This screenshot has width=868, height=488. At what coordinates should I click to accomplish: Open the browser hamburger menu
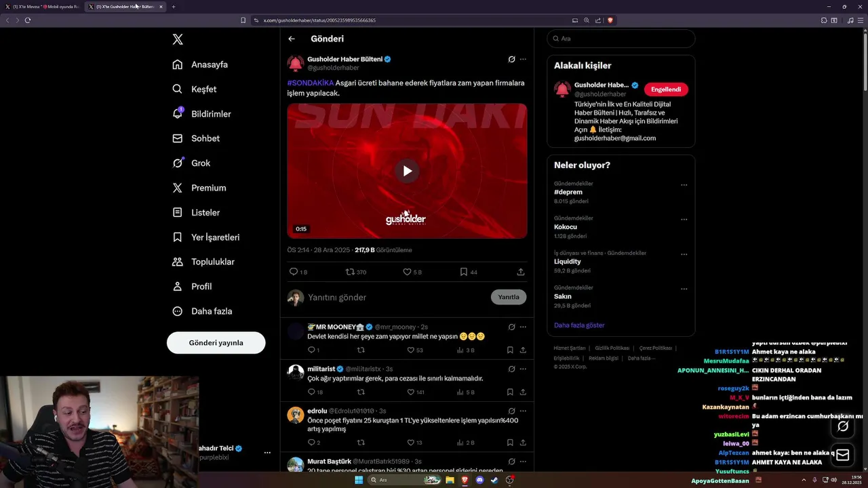tap(860, 20)
